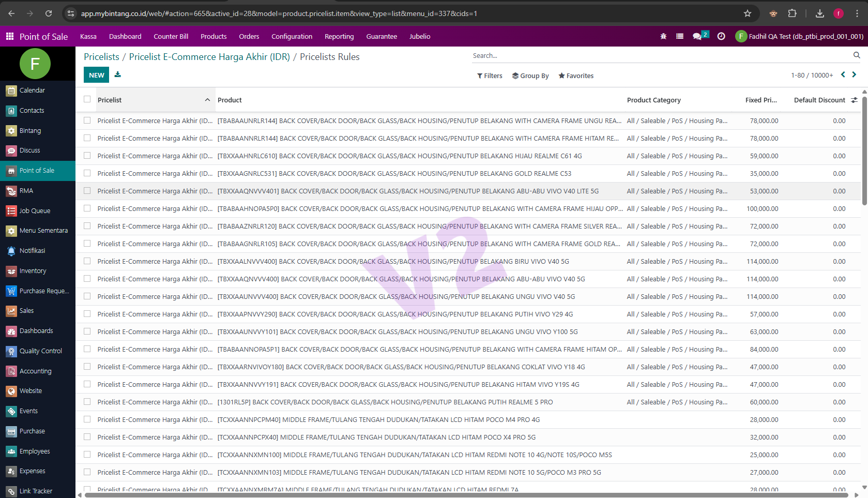868x498 pixels.
Task: Click the bug debug icon in navbar
Action: pyautogui.click(x=663, y=36)
